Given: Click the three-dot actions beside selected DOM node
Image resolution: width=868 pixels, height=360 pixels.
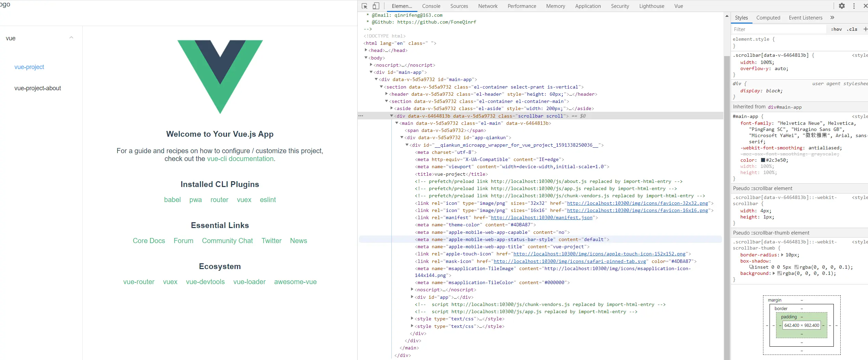Looking at the screenshot, I should point(361,116).
